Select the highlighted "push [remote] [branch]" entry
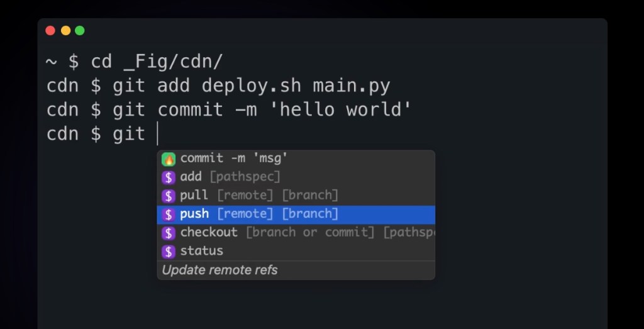Image resolution: width=644 pixels, height=329 pixels. click(x=259, y=214)
